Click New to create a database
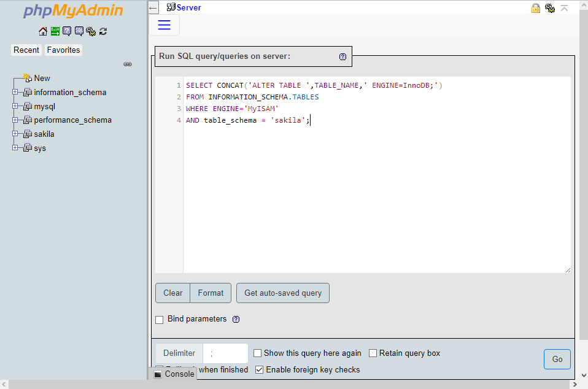 pyautogui.click(x=42, y=78)
